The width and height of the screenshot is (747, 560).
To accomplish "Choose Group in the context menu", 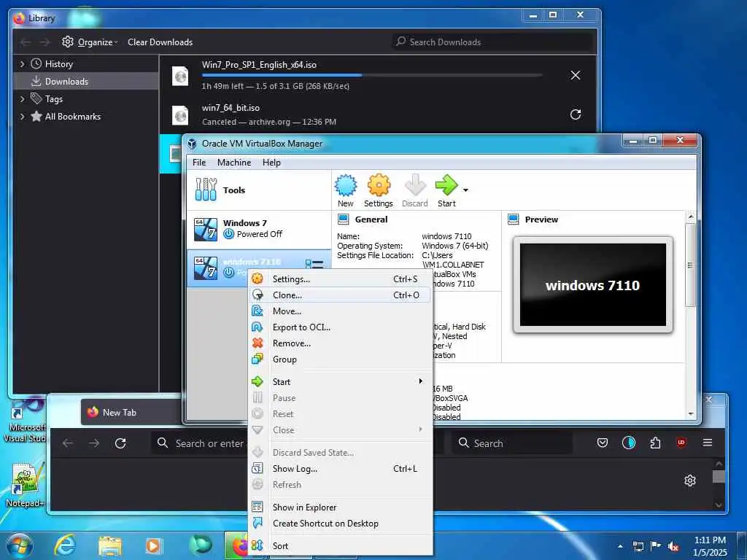I will 340,359.
